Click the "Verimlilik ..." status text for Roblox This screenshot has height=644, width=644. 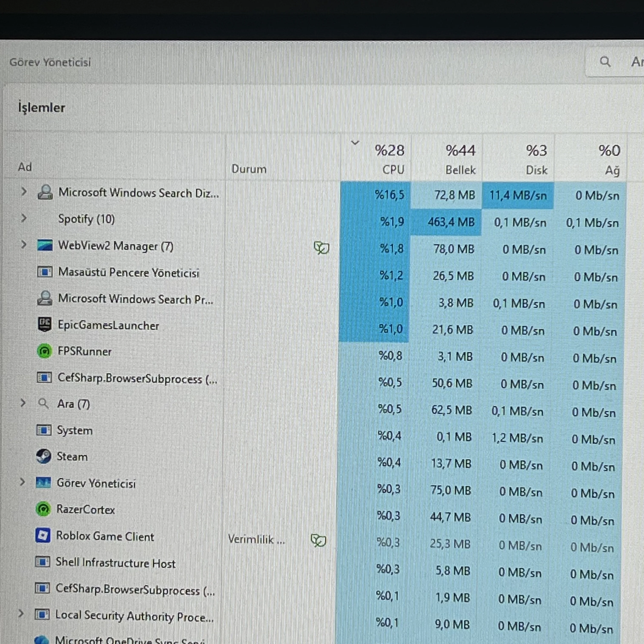coord(257,539)
